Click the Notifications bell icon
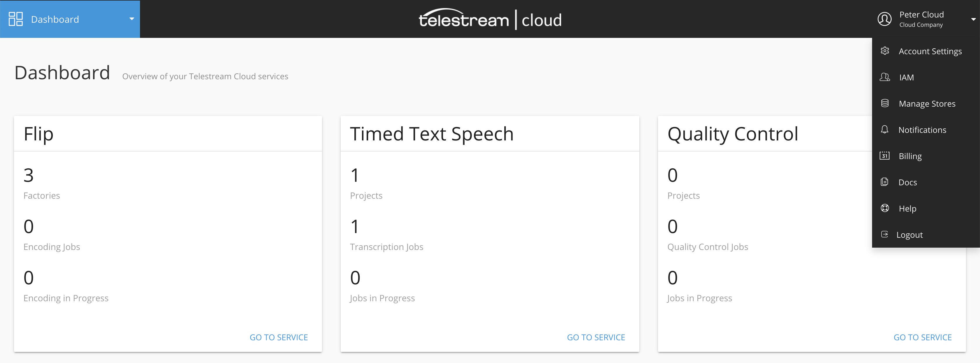Viewport: 980px width, 363px height. tap(885, 130)
